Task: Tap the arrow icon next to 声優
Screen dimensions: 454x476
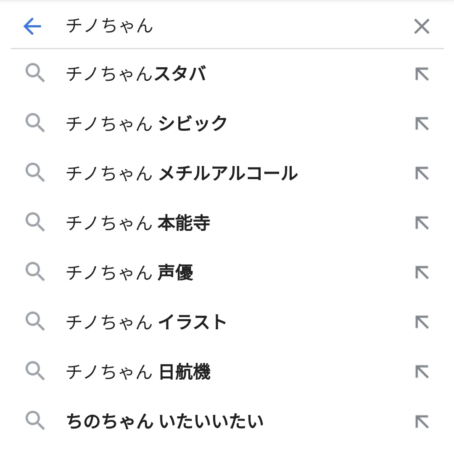Action: [422, 272]
